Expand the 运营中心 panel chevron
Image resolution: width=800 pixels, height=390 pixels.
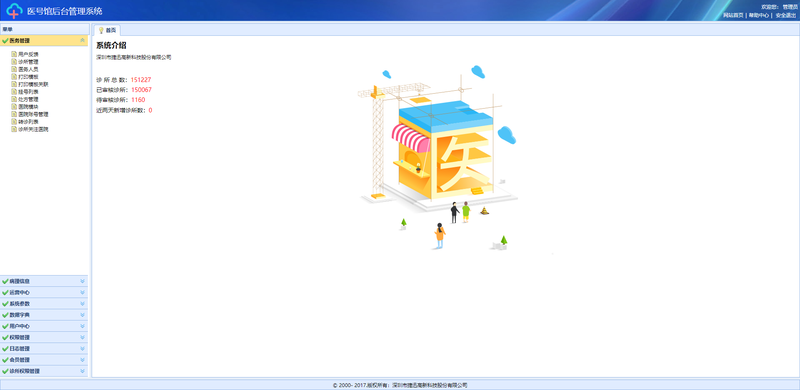83,292
